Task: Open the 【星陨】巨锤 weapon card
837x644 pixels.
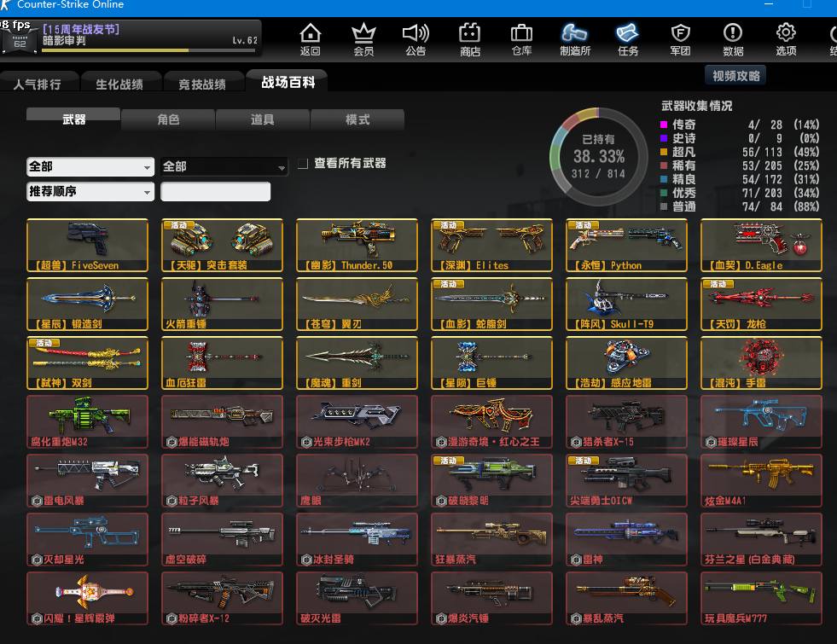Action: 491,363
